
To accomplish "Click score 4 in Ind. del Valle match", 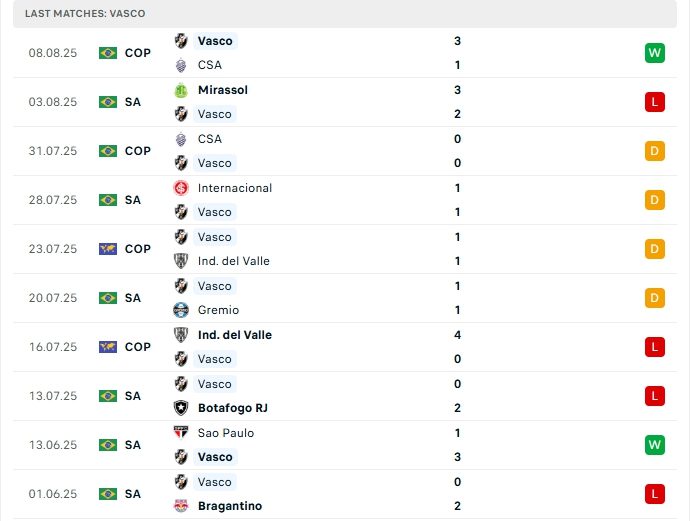I will point(457,335).
